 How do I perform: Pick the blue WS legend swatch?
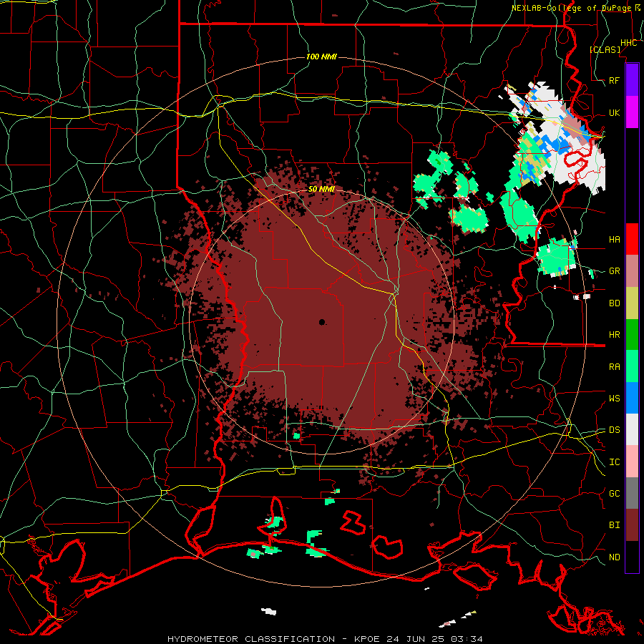[632, 398]
